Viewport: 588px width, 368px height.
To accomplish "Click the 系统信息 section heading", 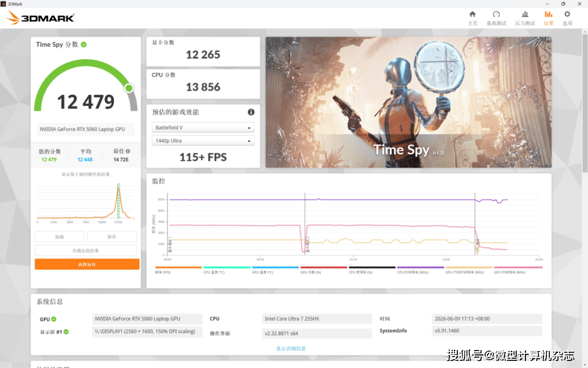I will click(x=50, y=301).
